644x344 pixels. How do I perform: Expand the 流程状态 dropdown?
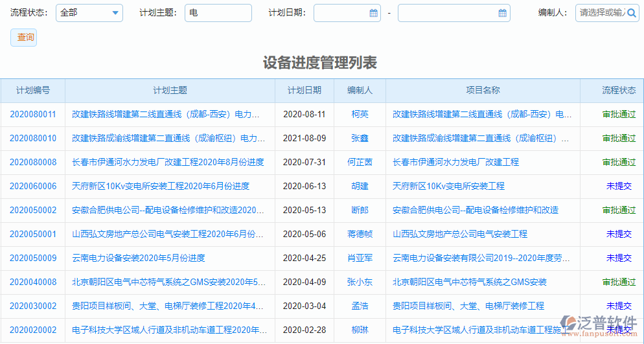pos(115,13)
